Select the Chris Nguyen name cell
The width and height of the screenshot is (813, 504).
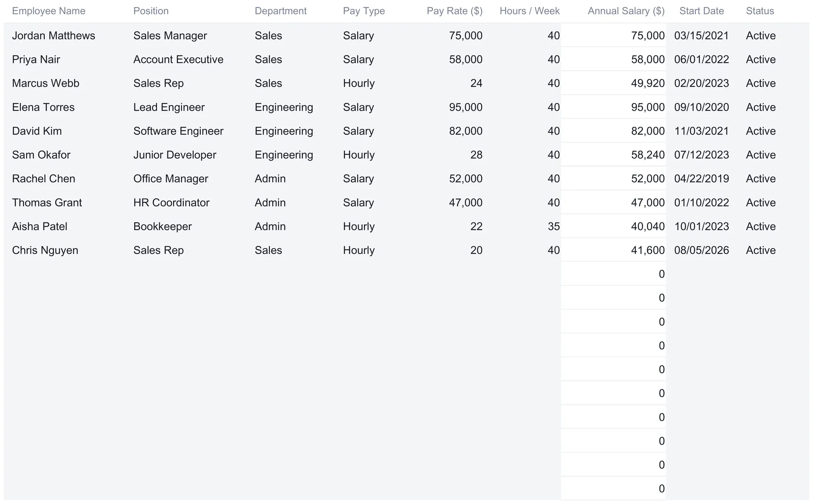(x=45, y=250)
